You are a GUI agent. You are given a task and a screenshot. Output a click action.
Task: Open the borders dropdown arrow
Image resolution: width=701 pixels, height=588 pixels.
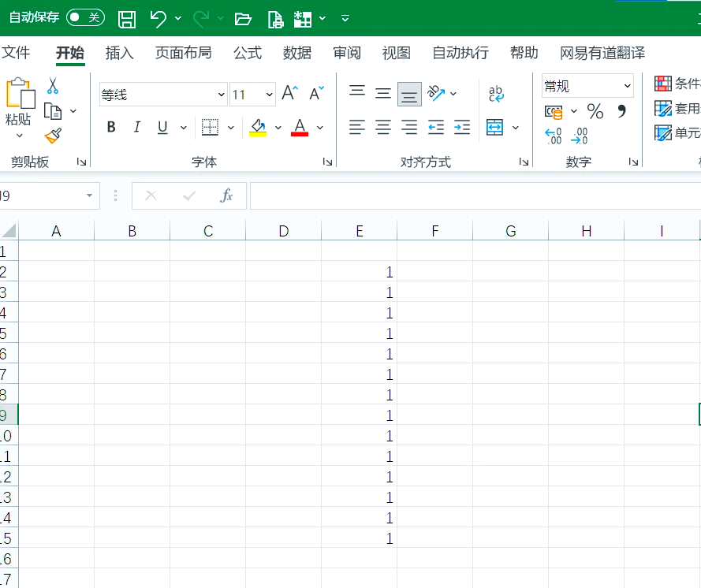[x=231, y=128]
